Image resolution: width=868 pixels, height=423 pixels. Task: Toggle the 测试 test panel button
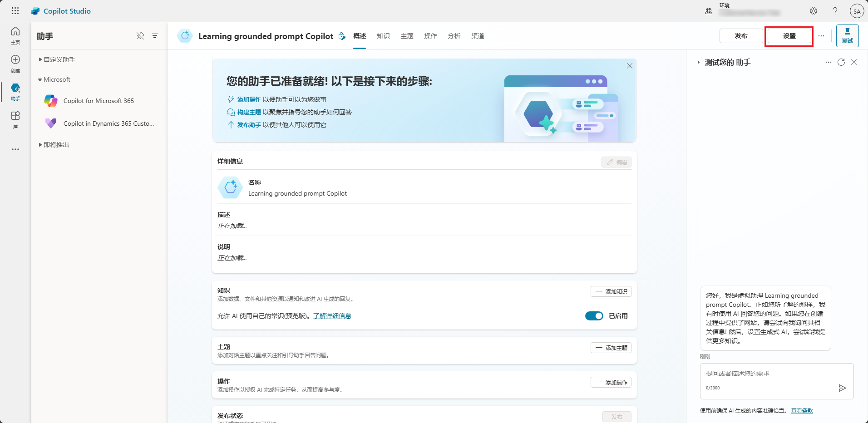click(x=847, y=36)
